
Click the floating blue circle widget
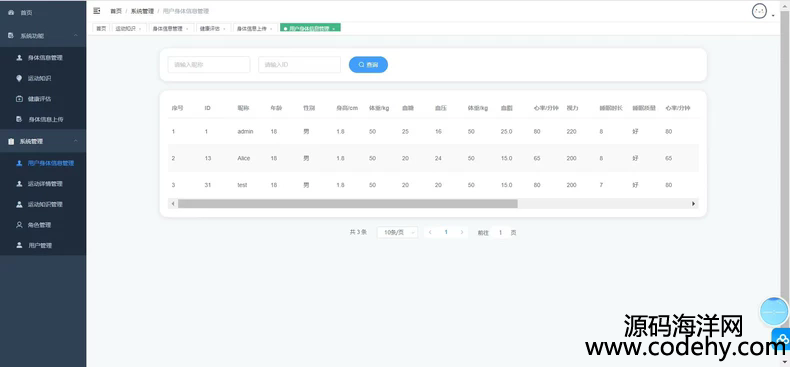click(x=774, y=312)
